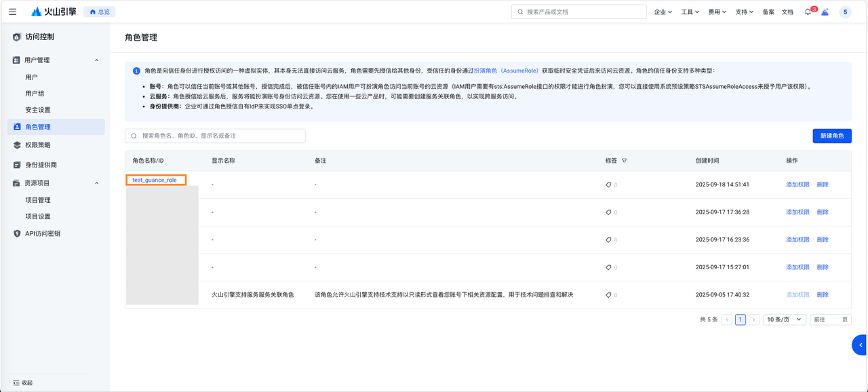This screenshot has height=392, width=868.
Task: Click 添加权限 in 17:36:28 row
Action: [797, 212]
